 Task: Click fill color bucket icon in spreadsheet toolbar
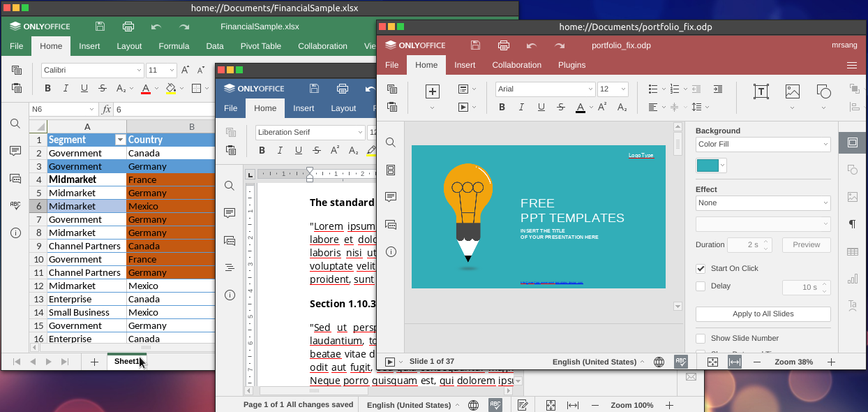170,89
